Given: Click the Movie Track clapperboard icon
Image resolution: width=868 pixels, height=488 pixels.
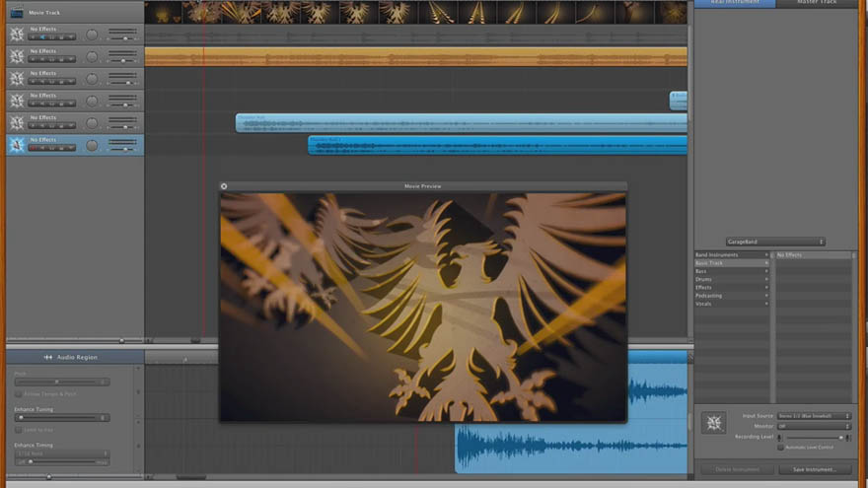Looking at the screenshot, I should [17, 12].
